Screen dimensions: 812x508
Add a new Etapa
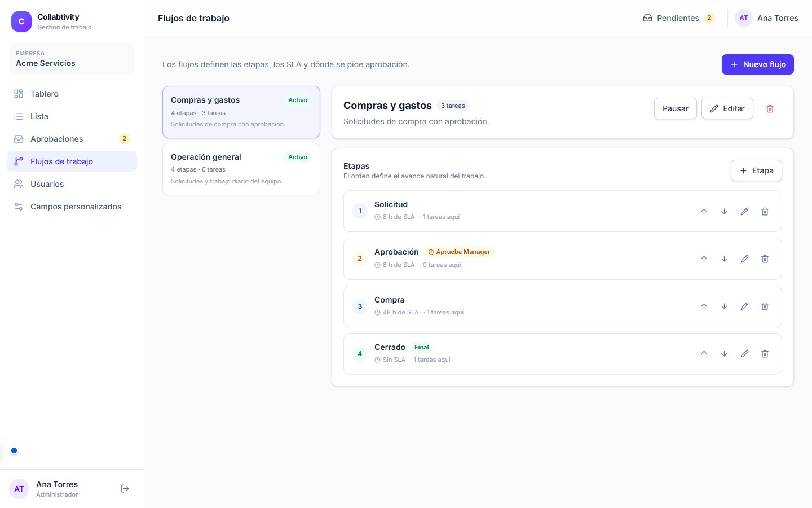click(756, 170)
